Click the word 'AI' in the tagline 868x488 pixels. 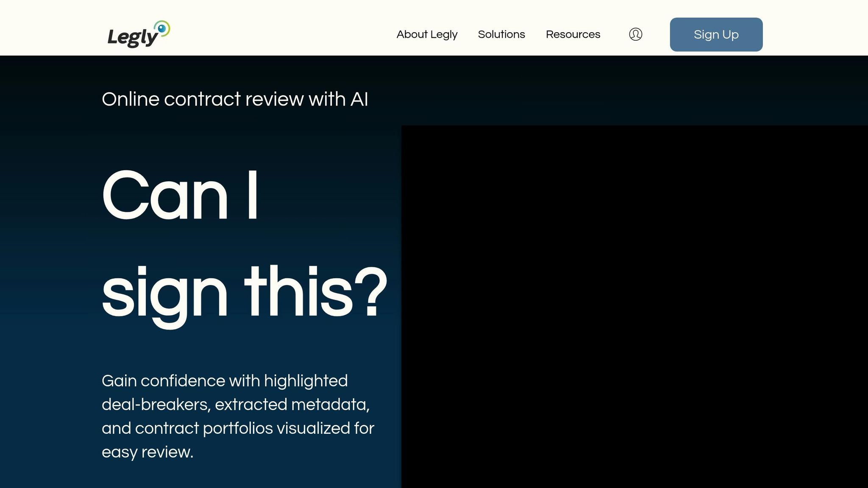(x=359, y=99)
